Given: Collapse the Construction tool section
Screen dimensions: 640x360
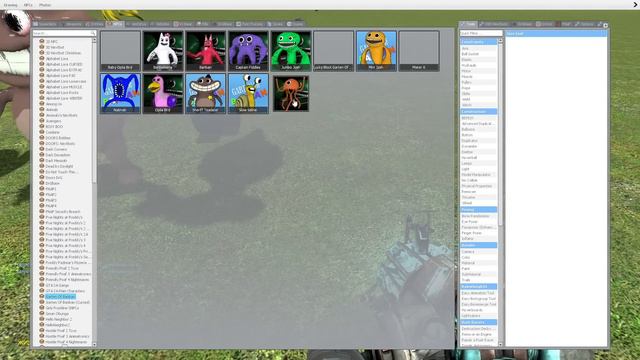Looking at the screenshot, I should click(478, 111).
